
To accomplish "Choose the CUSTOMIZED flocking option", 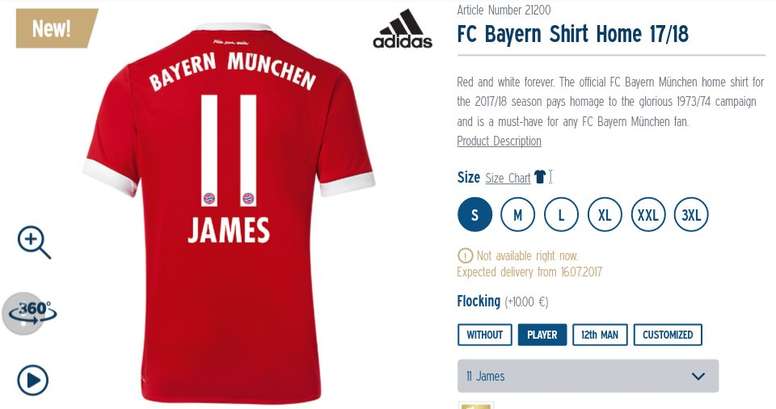I will (x=668, y=335).
